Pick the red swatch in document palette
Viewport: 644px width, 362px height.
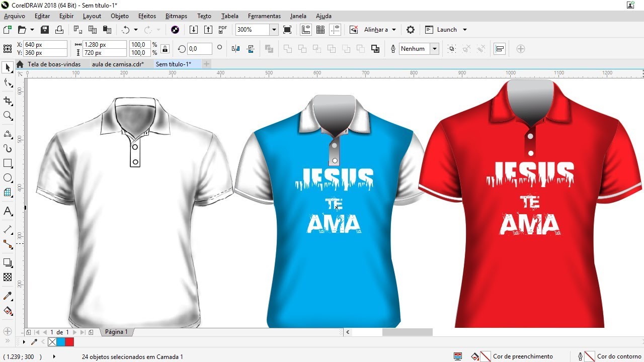click(69, 342)
